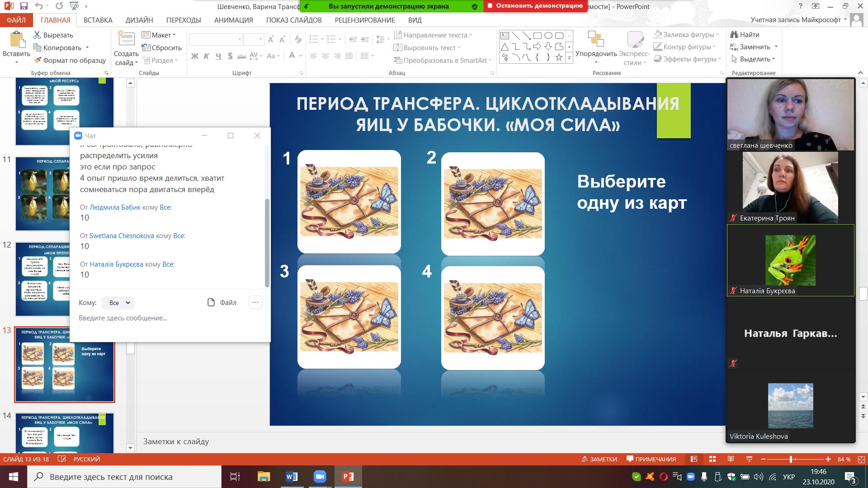This screenshot has width=868, height=488.
Task: Open Zoom from Windows taskbar
Action: tap(320, 477)
